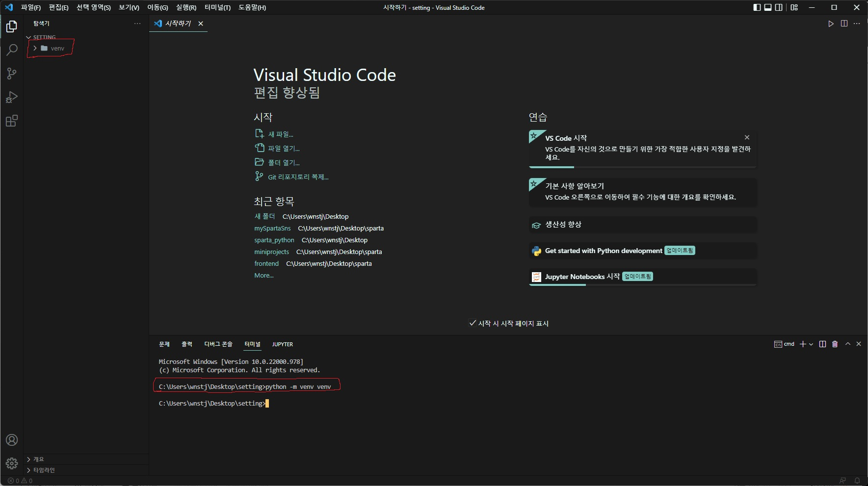Click the new terminal plus icon
Viewport: 868px width, 486px height.
(x=803, y=344)
